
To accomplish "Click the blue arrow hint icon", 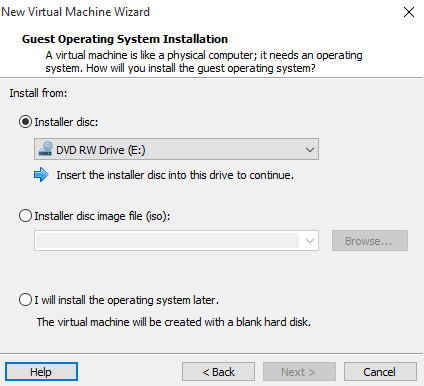I will [x=41, y=175].
